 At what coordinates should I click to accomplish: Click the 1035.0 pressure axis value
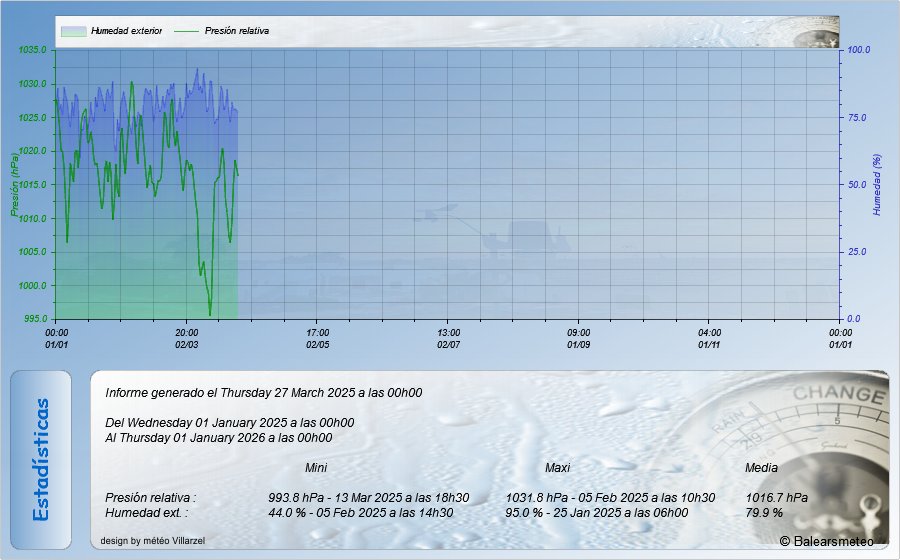32,50
